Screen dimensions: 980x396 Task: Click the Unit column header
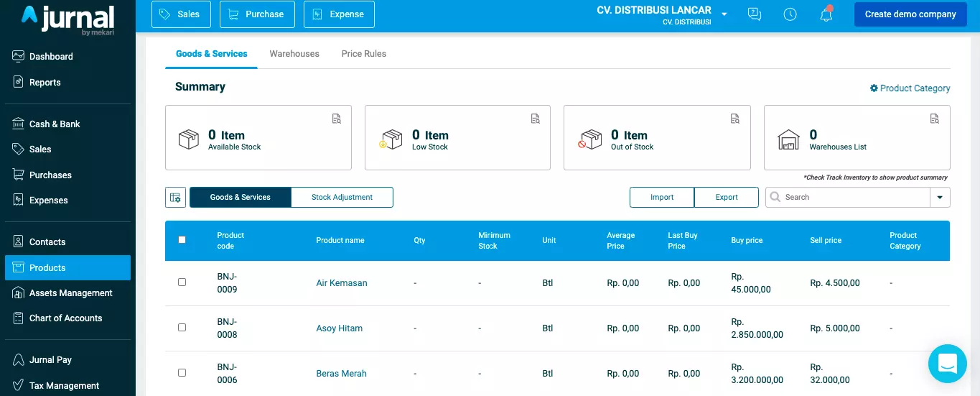pyautogui.click(x=549, y=241)
